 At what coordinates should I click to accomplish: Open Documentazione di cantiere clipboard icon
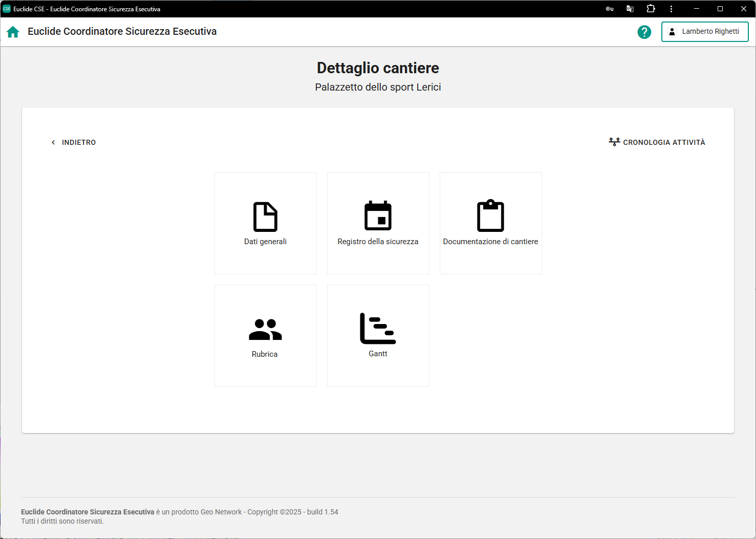490,216
